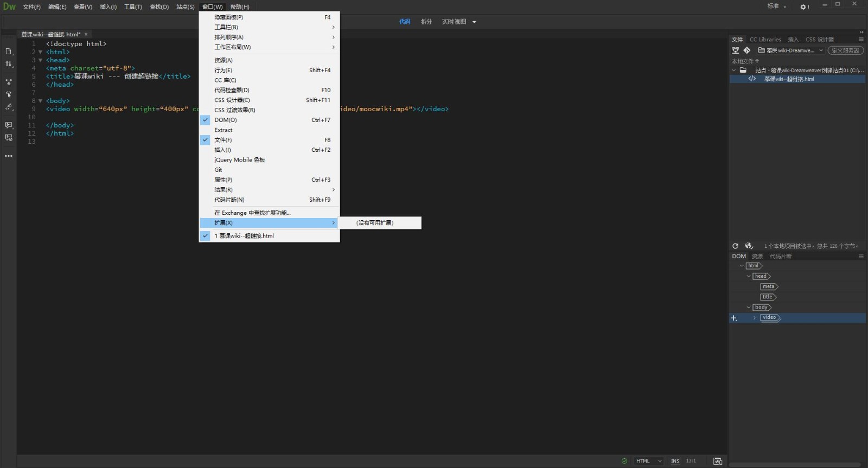Click the sync settings gear icon at the top

tap(805, 7)
